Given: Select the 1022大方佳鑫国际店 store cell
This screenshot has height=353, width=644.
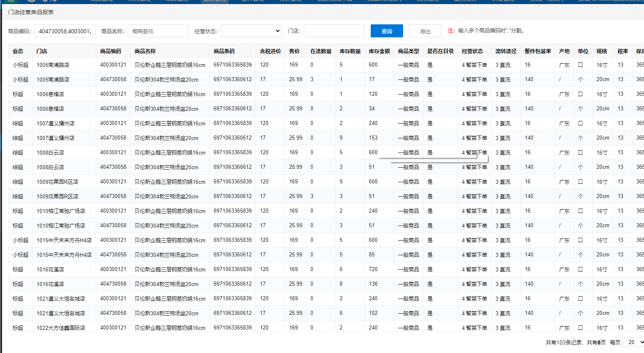Looking at the screenshot, I should click(x=61, y=327).
